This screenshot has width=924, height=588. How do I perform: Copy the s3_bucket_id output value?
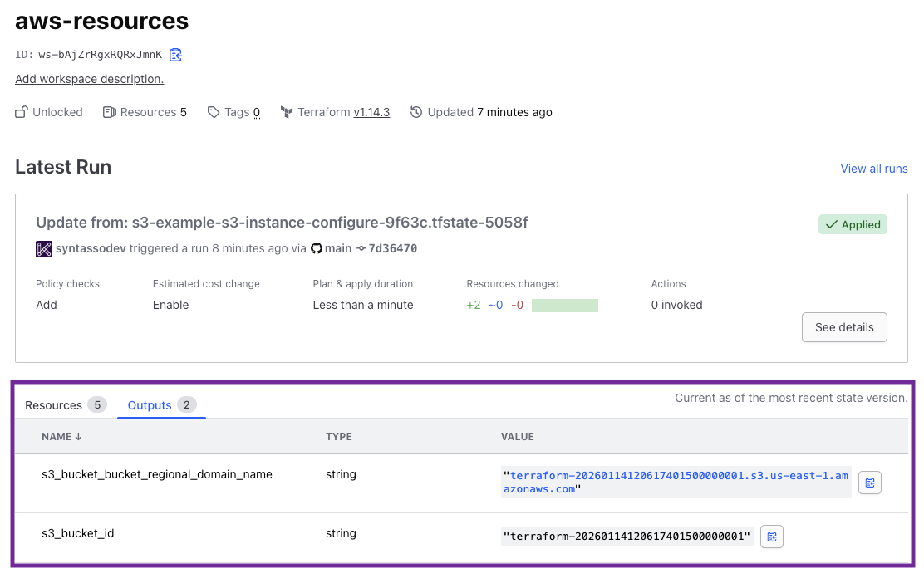point(771,536)
